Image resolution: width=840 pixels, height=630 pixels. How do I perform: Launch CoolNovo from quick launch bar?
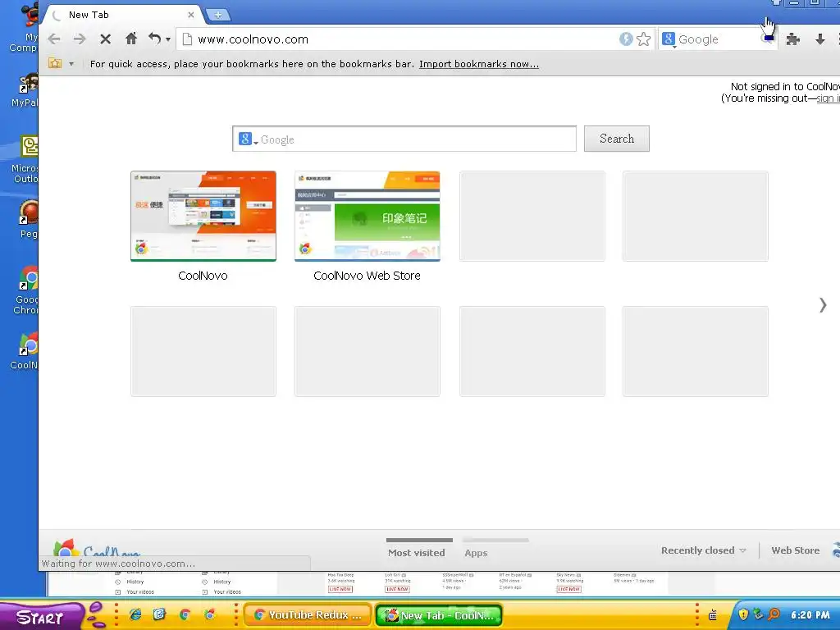tap(209, 614)
